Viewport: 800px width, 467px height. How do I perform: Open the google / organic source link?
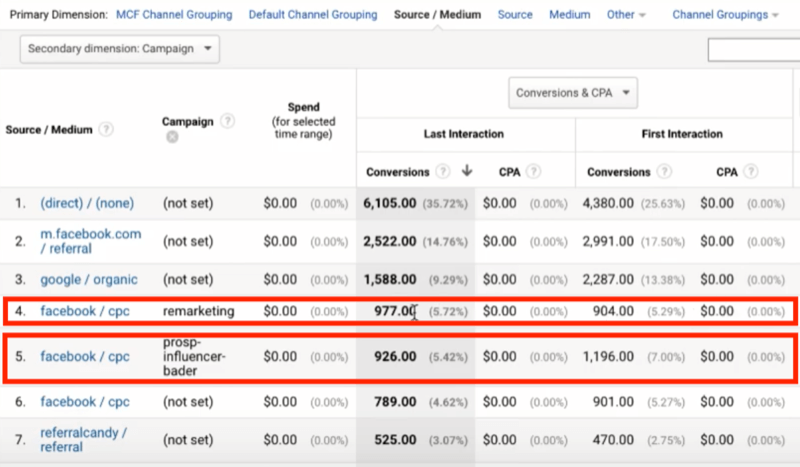pyautogui.click(x=89, y=280)
